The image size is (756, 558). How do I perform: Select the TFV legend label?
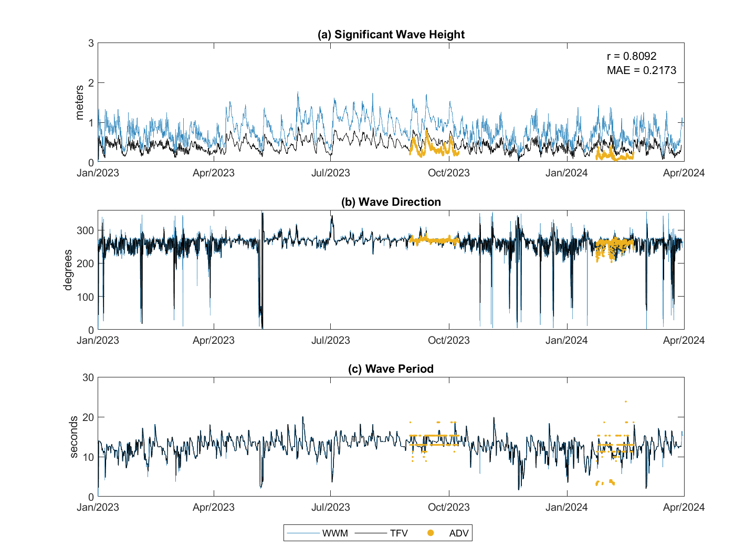[x=398, y=533]
